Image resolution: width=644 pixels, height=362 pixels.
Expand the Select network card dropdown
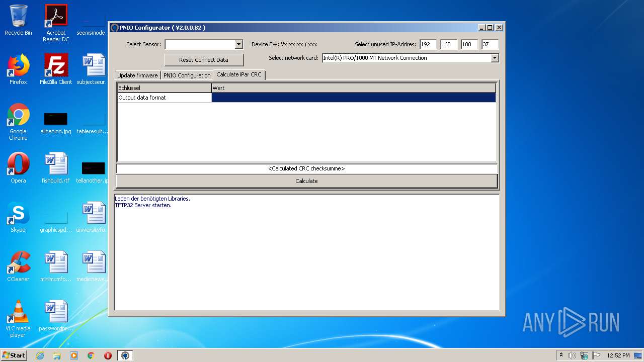point(495,58)
